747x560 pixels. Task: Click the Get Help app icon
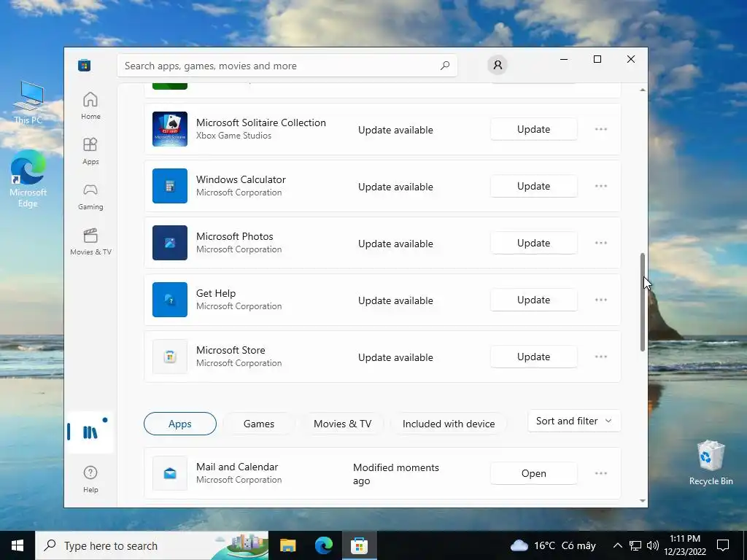(x=169, y=300)
